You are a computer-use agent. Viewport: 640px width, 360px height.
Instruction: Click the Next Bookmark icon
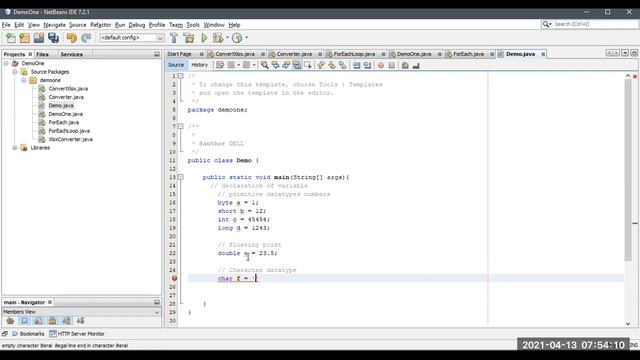coord(332,65)
